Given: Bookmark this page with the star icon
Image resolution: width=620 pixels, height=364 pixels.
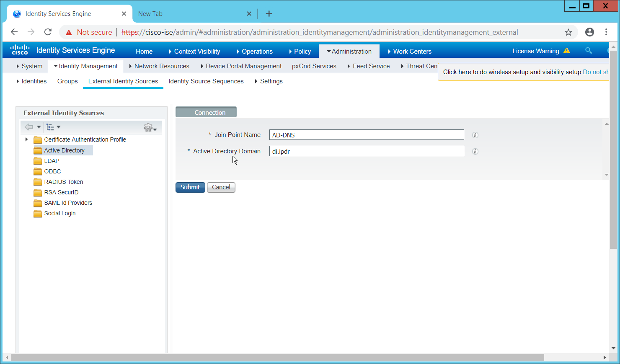Looking at the screenshot, I should pos(568,32).
